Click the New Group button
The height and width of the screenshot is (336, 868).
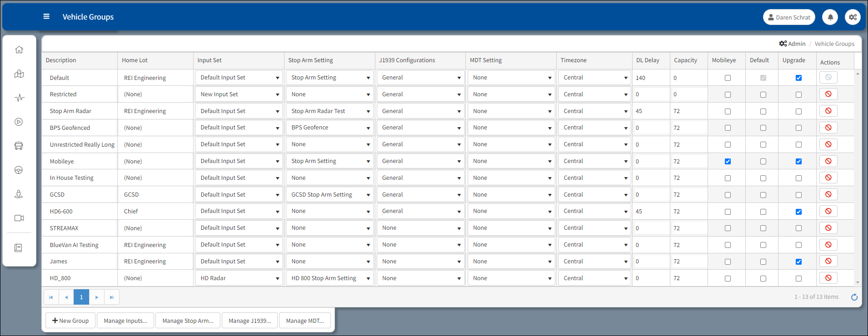pyautogui.click(x=70, y=321)
